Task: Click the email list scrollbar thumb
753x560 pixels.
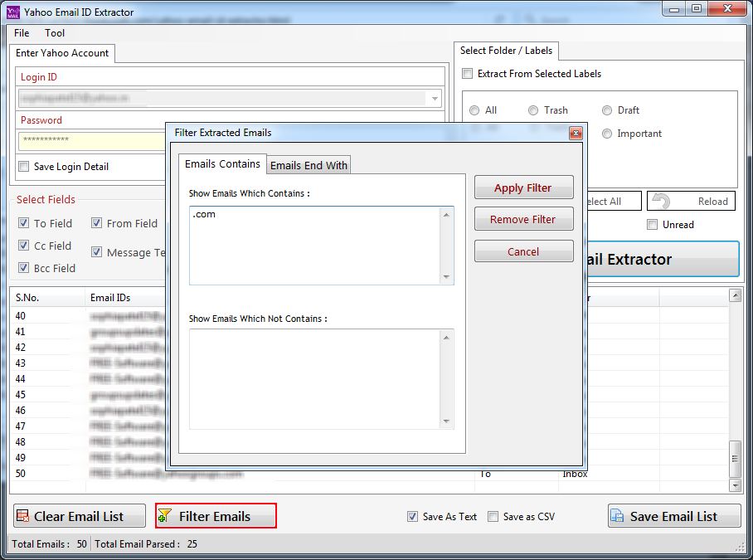Action: tap(735, 459)
